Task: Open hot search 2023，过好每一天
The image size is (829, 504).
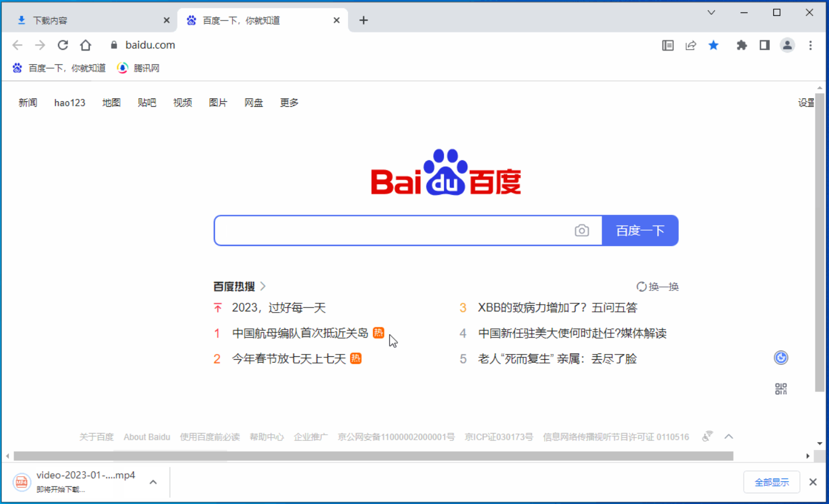Action: click(279, 308)
